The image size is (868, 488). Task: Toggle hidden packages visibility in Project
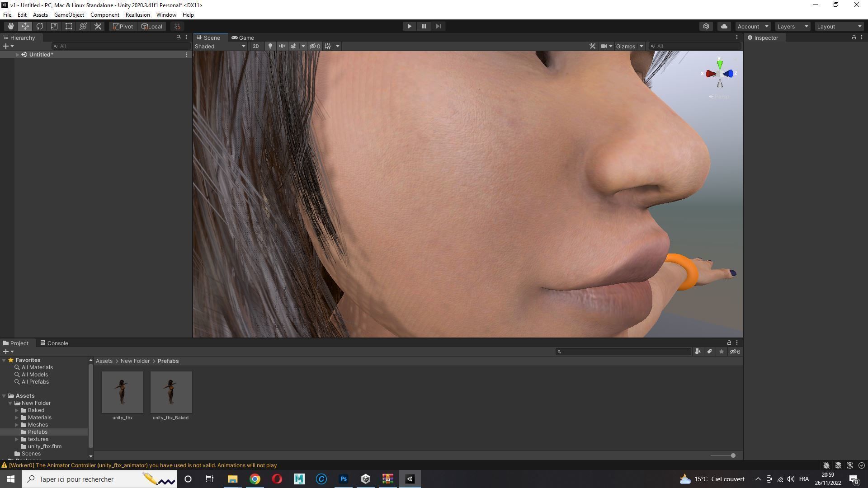(x=735, y=352)
